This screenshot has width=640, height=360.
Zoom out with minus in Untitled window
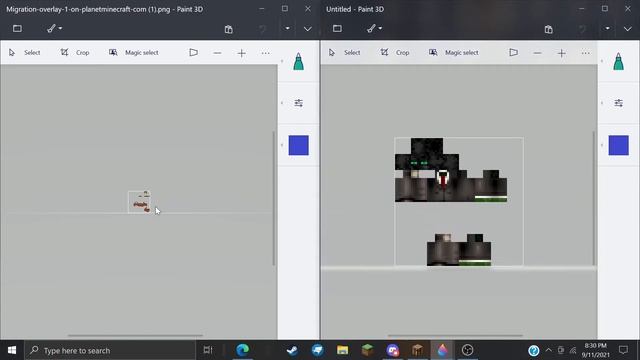pos(537,53)
